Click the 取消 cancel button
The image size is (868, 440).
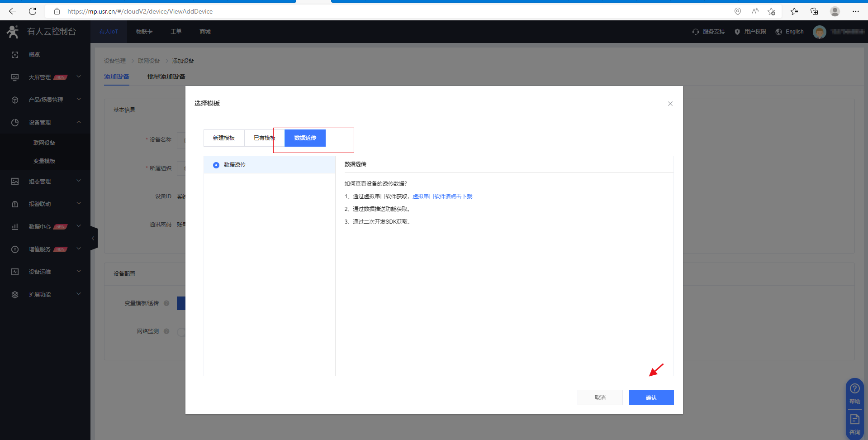(600, 397)
